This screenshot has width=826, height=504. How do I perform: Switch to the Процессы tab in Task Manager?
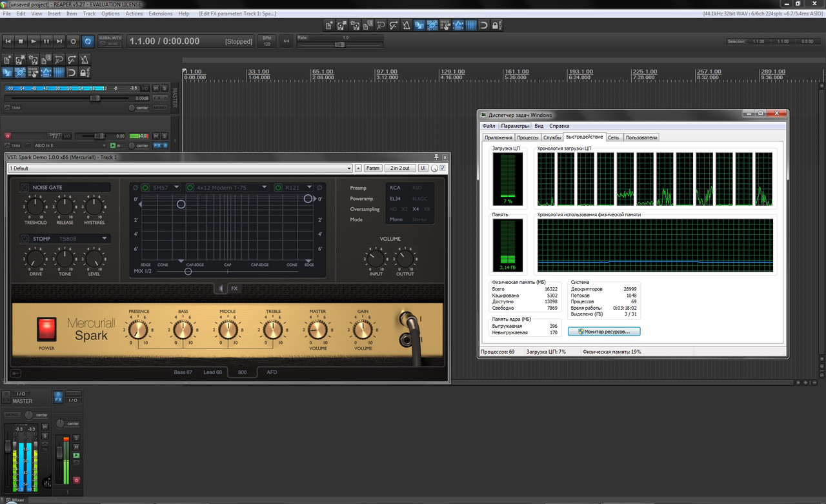pos(527,137)
